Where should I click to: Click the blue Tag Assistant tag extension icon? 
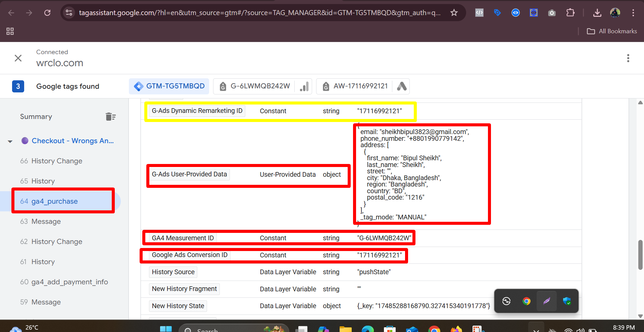(x=497, y=13)
